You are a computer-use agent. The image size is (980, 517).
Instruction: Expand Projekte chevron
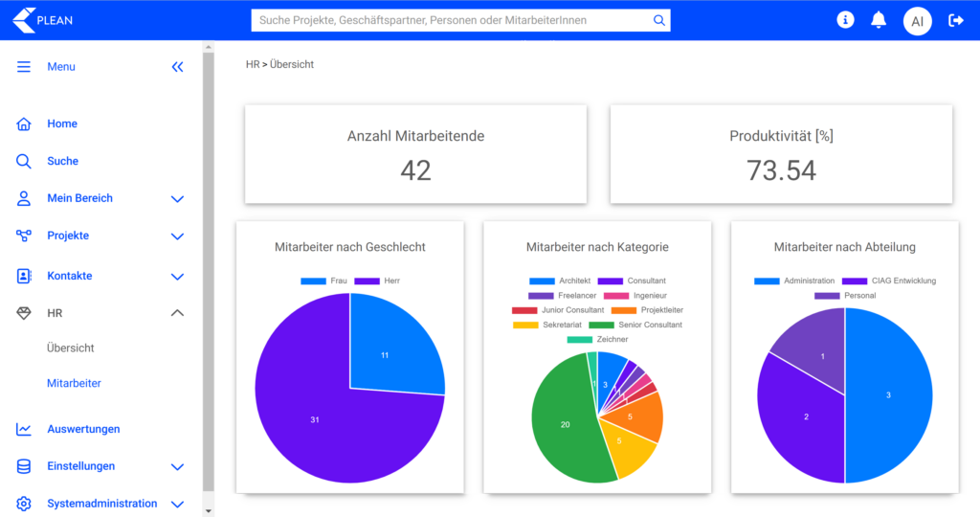click(177, 236)
